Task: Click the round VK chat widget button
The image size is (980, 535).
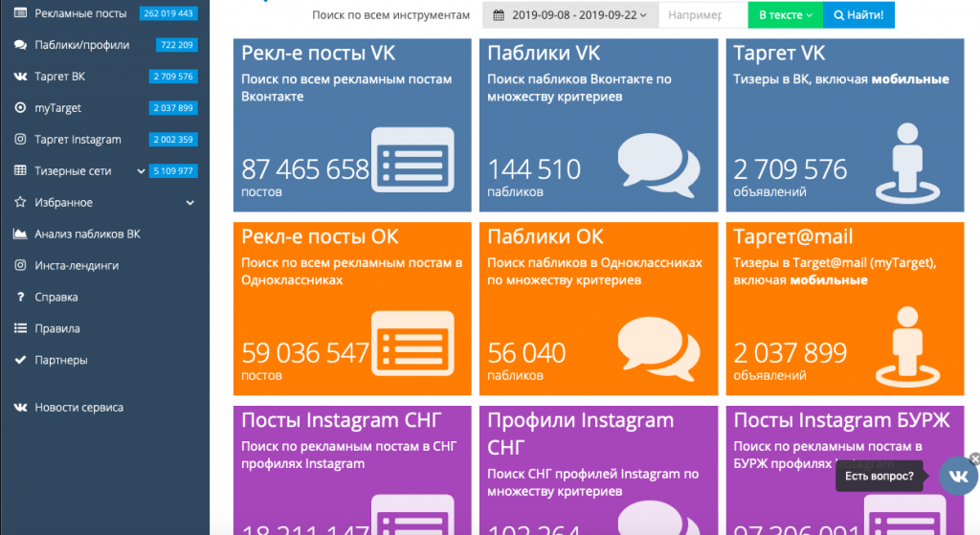Action: click(x=958, y=477)
